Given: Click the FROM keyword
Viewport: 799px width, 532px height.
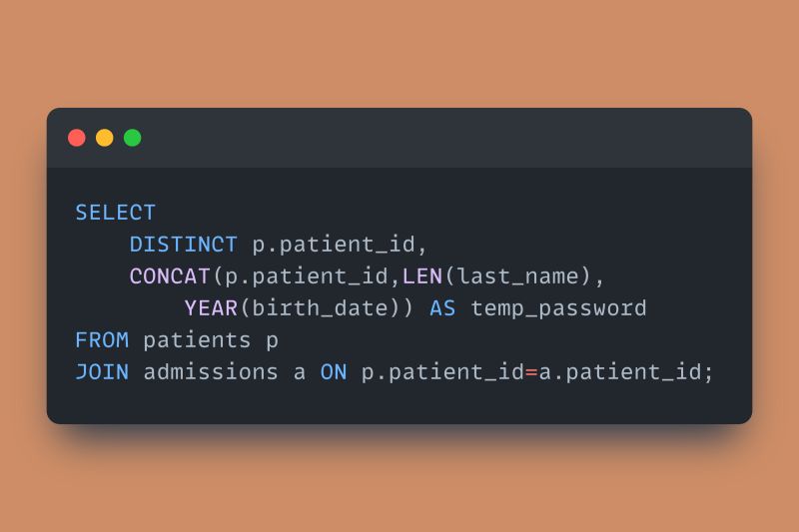Looking at the screenshot, I should click(x=102, y=340).
